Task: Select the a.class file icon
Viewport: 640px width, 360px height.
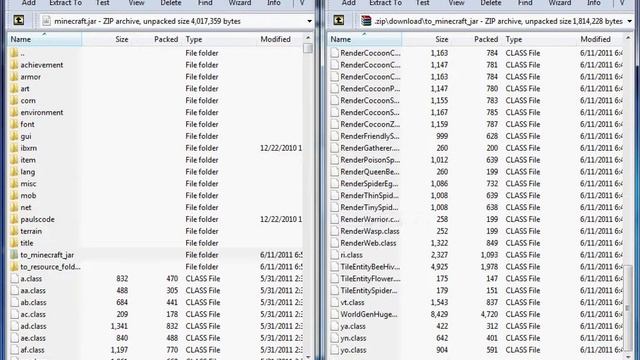Action: [x=15, y=279]
